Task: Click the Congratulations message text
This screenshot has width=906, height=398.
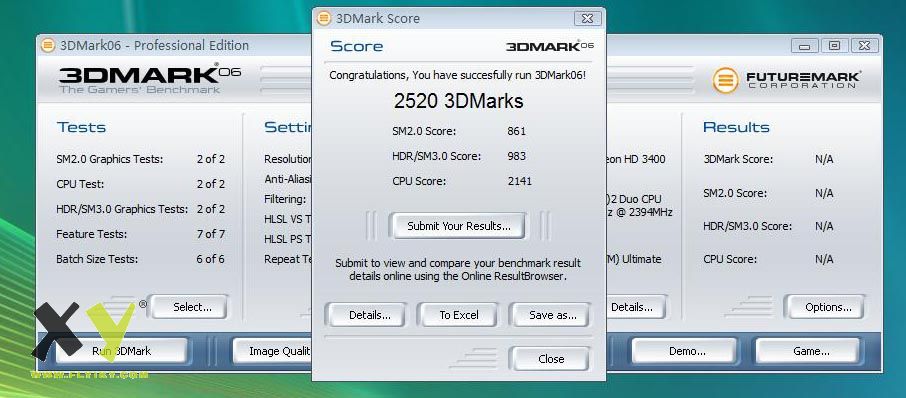Action: (458, 75)
